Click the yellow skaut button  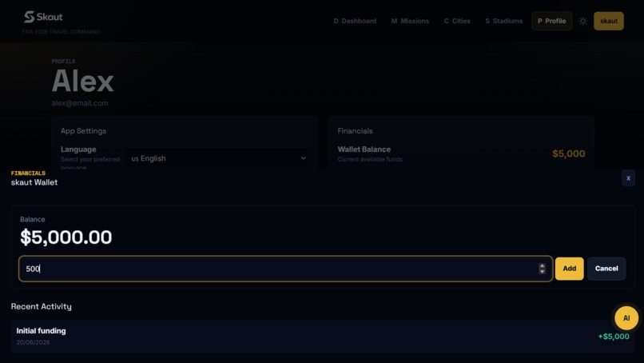point(608,21)
